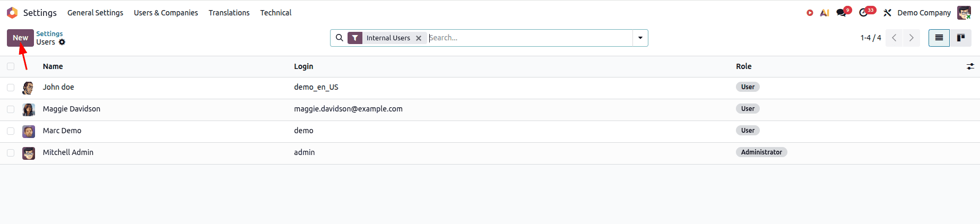Open the activities clock icon with badge 33

pyautogui.click(x=866, y=12)
